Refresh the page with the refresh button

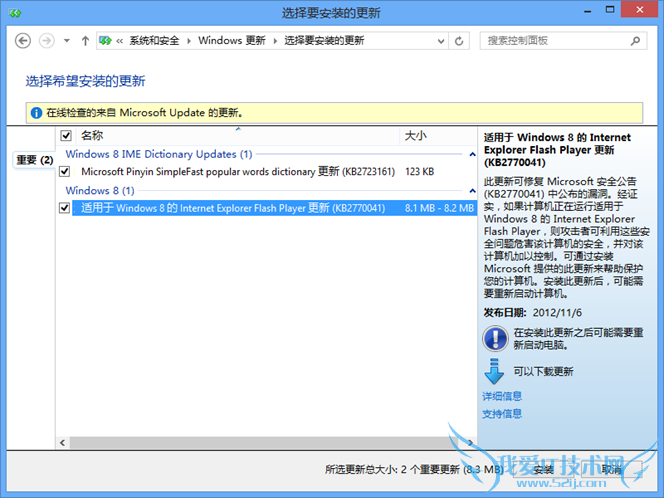pyautogui.click(x=459, y=41)
